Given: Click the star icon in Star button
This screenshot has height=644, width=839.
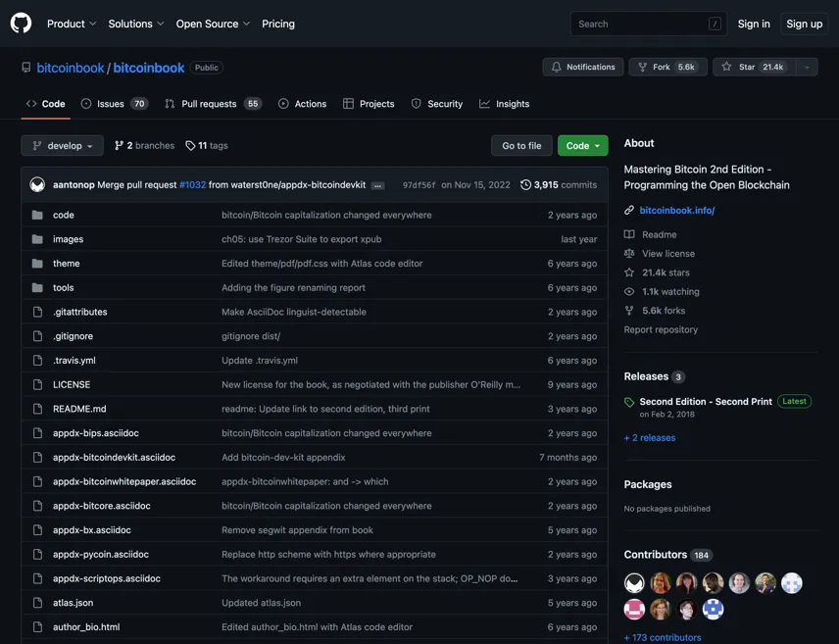Looking at the screenshot, I should 726,67.
